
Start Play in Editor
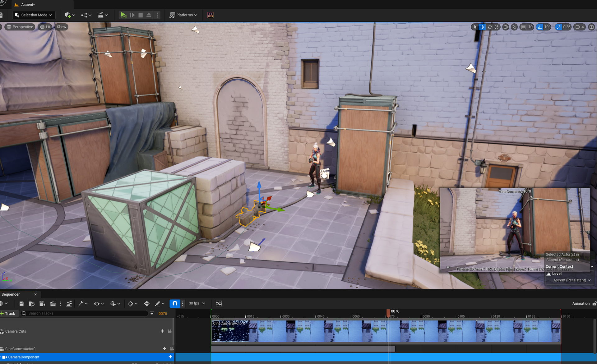123,15
